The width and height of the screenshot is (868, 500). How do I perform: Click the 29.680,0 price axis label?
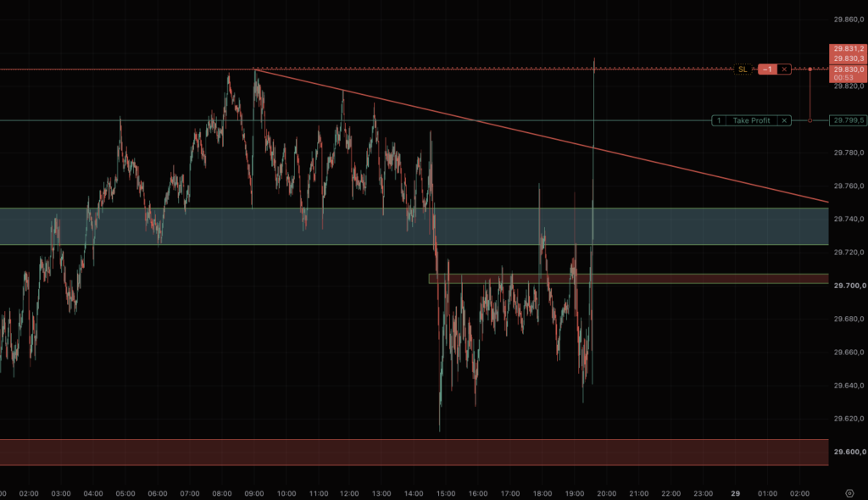849,319
